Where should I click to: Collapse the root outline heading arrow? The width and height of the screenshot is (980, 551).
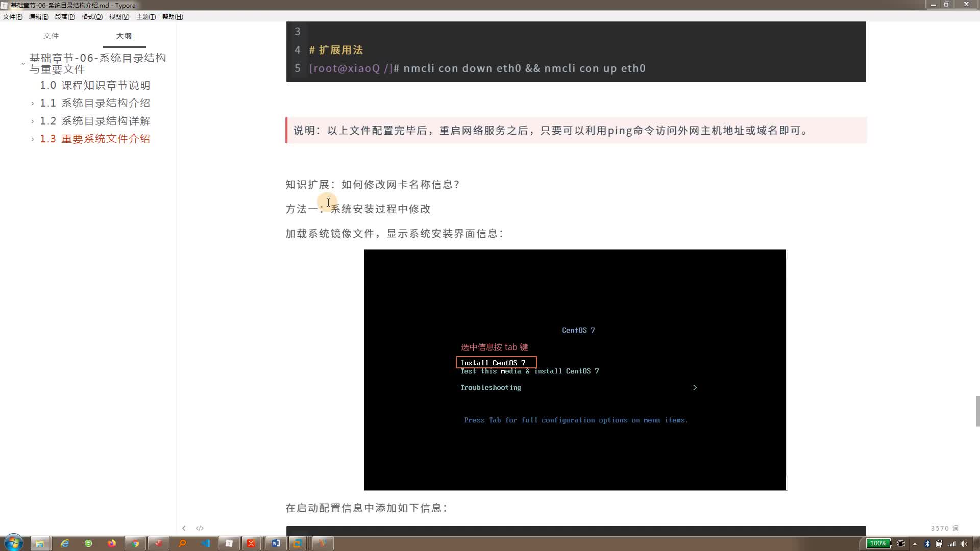[x=23, y=64]
